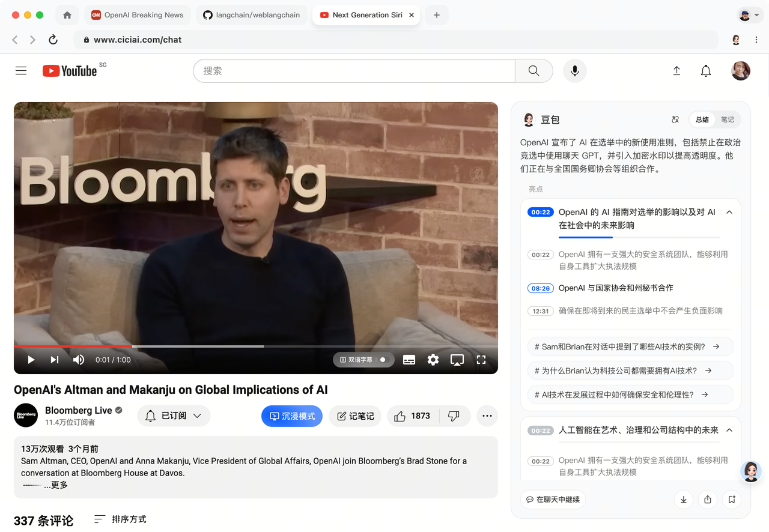This screenshot has width=769, height=532.
Task: Click the translate icon in Doubao panel
Action: tap(675, 119)
